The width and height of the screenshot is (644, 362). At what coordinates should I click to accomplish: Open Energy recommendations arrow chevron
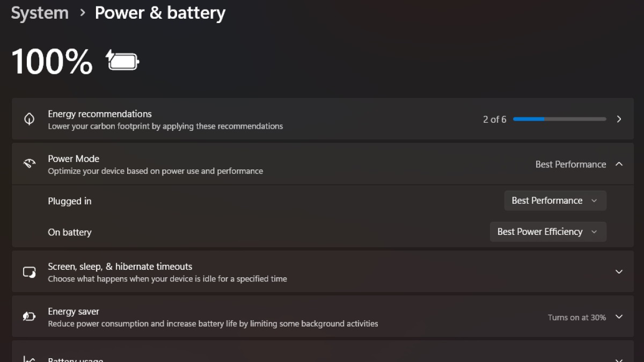pos(619,119)
